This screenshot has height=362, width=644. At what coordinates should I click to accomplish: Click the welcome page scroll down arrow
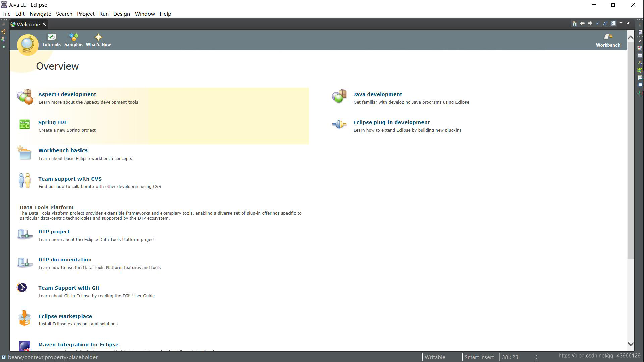[x=631, y=344]
